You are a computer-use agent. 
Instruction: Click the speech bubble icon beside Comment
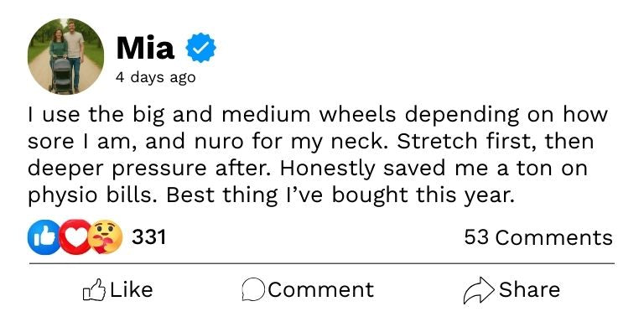(x=253, y=290)
